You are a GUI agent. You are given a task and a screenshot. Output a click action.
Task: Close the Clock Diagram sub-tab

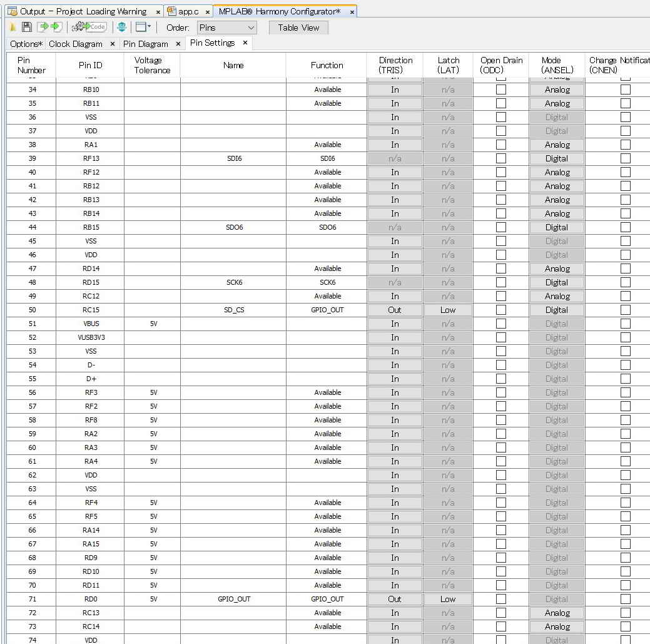[x=113, y=44]
